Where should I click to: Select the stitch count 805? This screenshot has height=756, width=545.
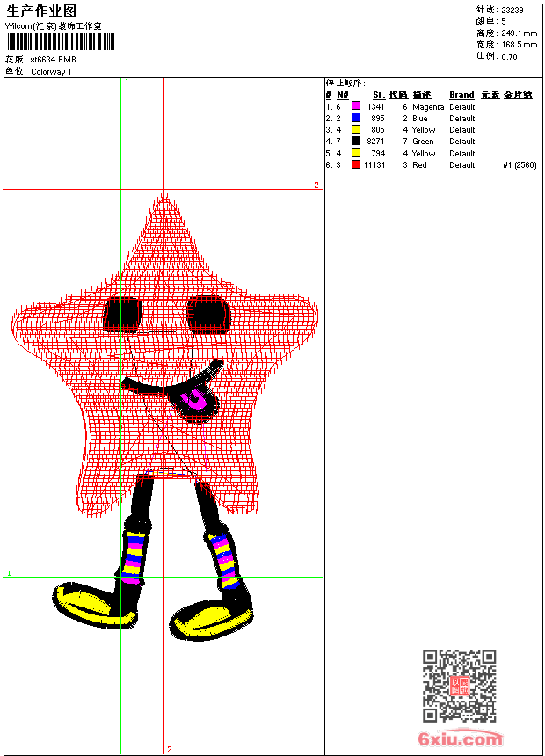(x=378, y=130)
